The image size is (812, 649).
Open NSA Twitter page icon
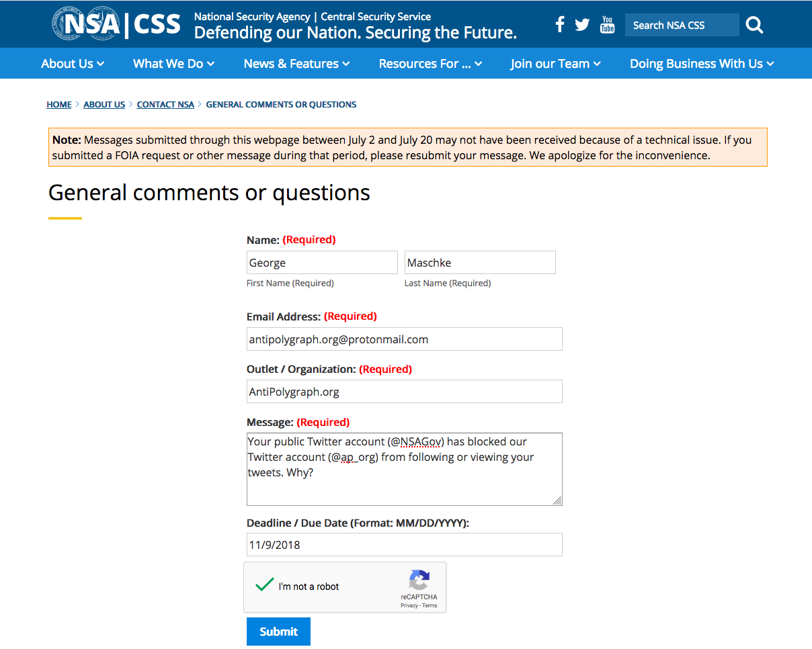582,25
